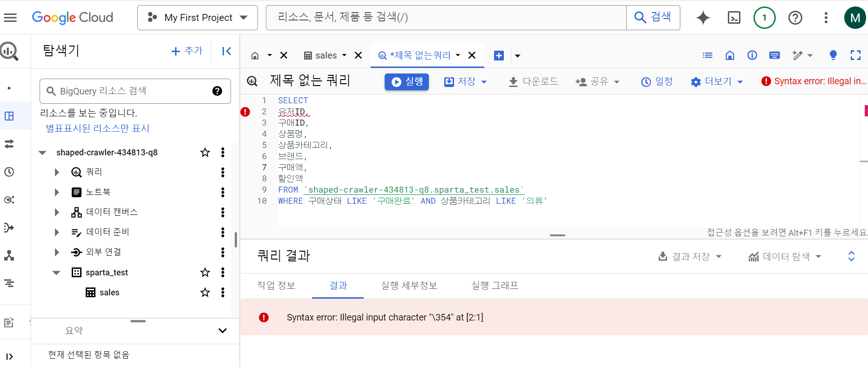The height and width of the screenshot is (367, 868).
Task: Click the lightbulb tips icon
Action: [x=833, y=55]
